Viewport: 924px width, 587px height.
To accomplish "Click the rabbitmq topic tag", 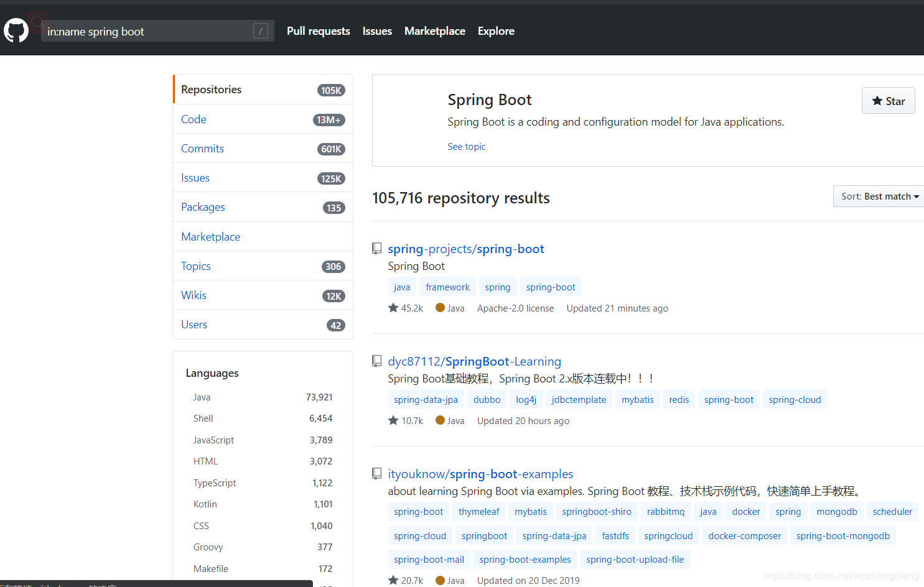I will pyautogui.click(x=666, y=512).
